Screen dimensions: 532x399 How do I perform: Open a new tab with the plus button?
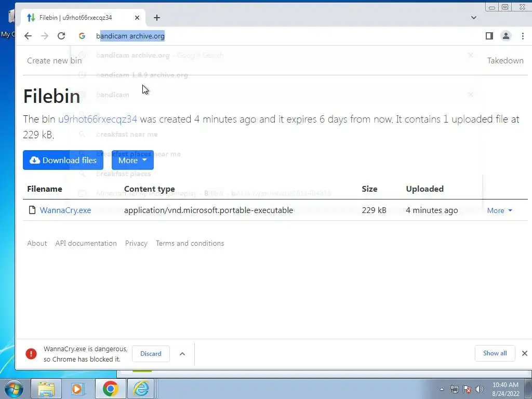(x=157, y=18)
